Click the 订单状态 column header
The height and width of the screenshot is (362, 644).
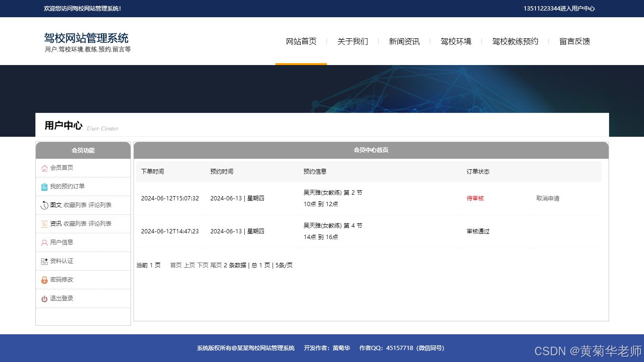click(478, 172)
